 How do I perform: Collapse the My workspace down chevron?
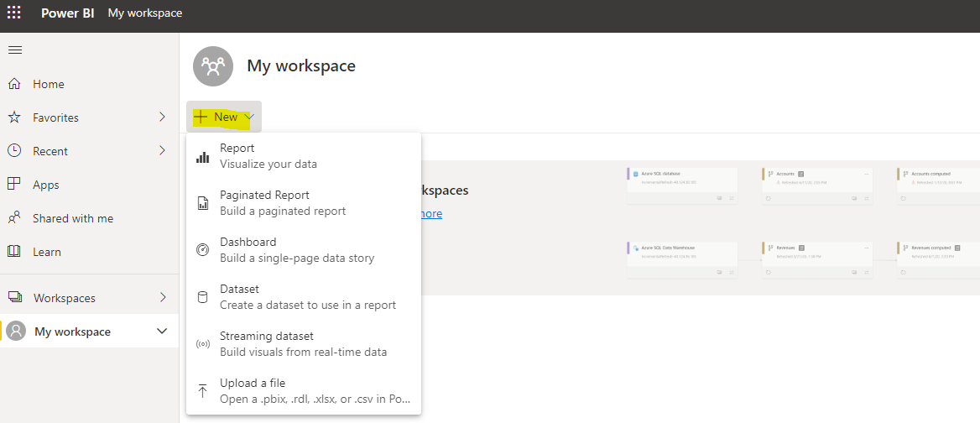point(162,332)
